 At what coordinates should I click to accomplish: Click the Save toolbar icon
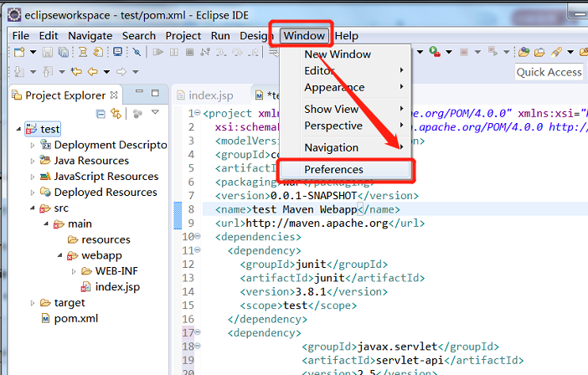pos(48,52)
